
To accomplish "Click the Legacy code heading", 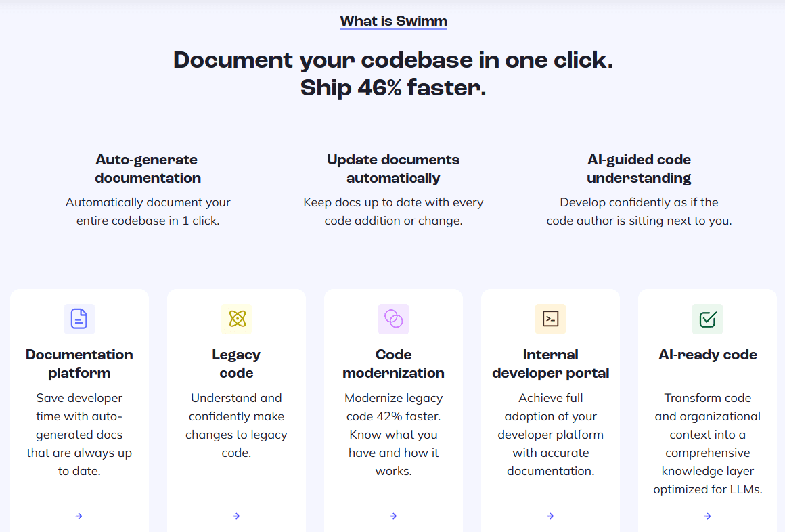I will click(236, 363).
